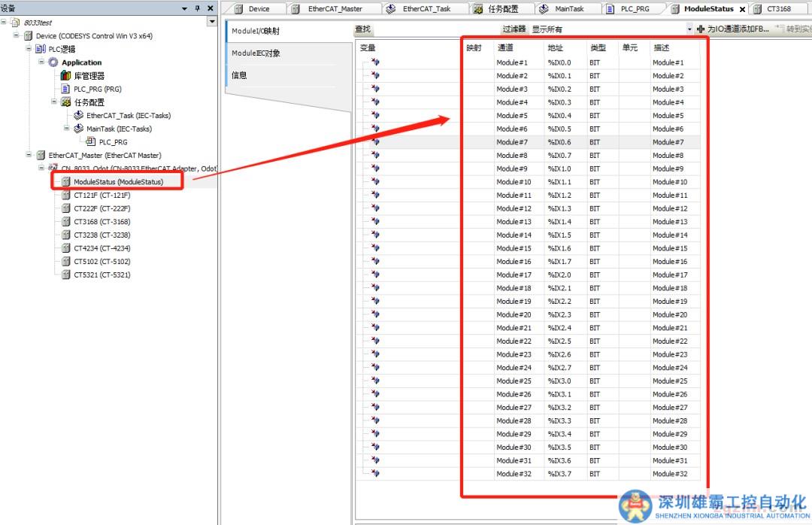Click the CT3168 module icon in the tree

(66, 222)
